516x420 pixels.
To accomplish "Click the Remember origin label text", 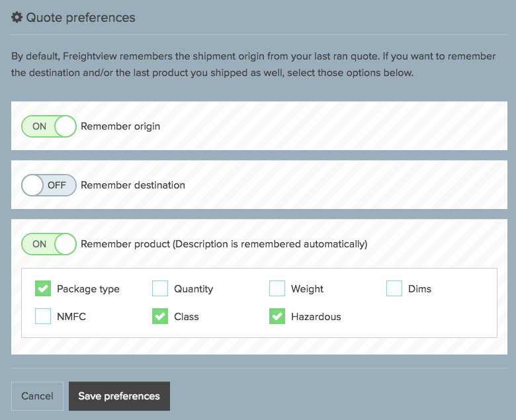I will [x=120, y=126].
